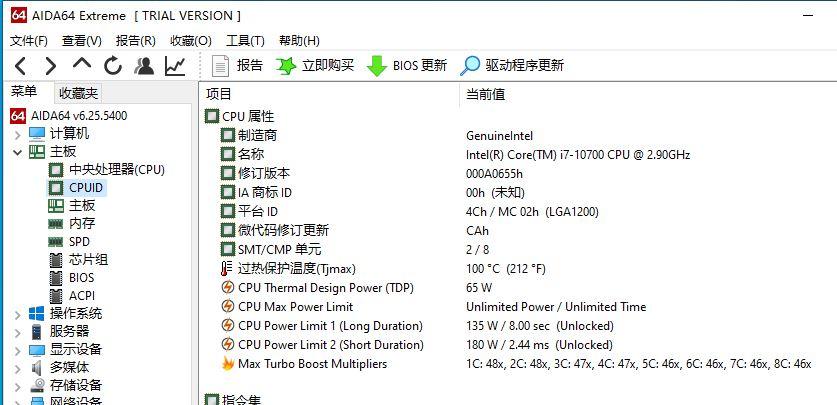Image resolution: width=837 pixels, height=405 pixels.
Task: Open the graph chart icon in the toolbar
Action: 175,66
